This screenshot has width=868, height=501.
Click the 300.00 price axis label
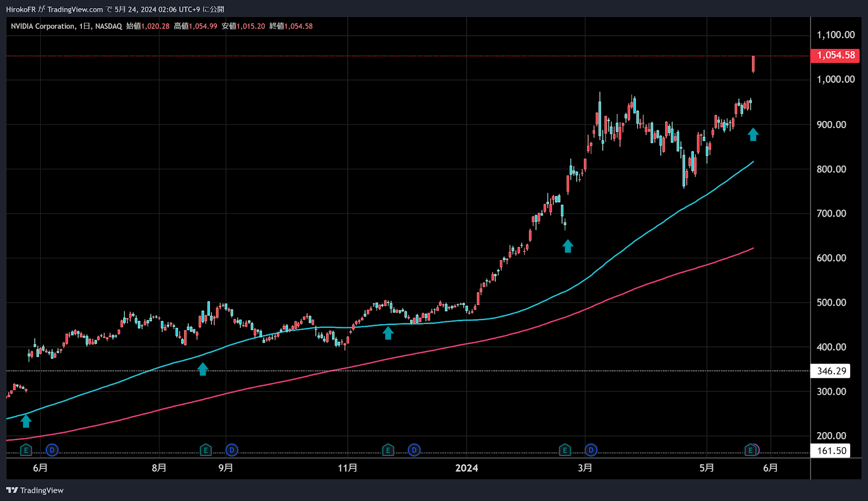[x=831, y=392]
